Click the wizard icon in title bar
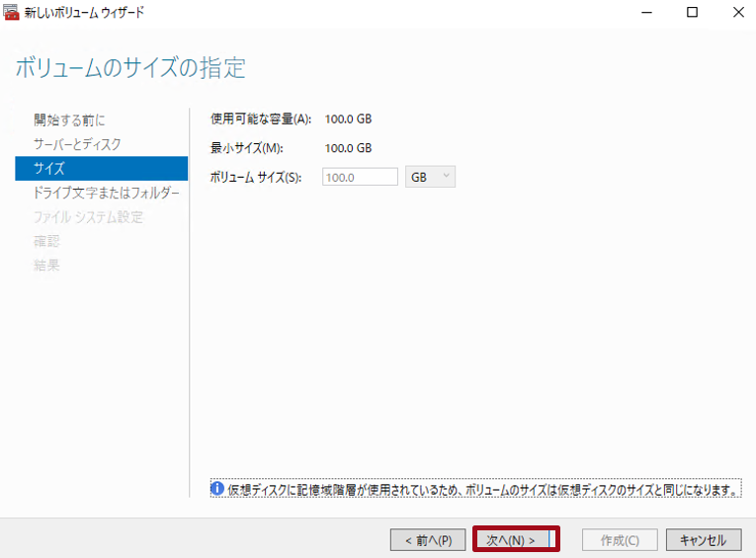The width and height of the screenshot is (756, 558). pyautogui.click(x=11, y=12)
